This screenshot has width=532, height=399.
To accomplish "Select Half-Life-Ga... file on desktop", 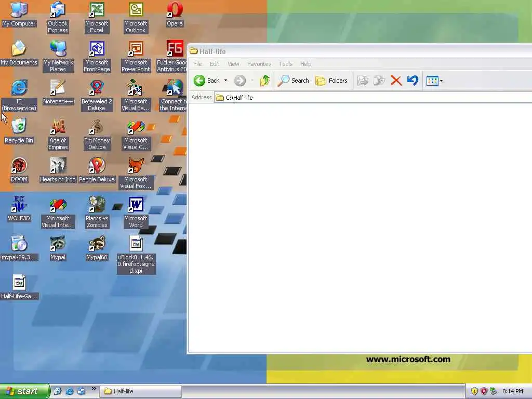I will [19, 287].
